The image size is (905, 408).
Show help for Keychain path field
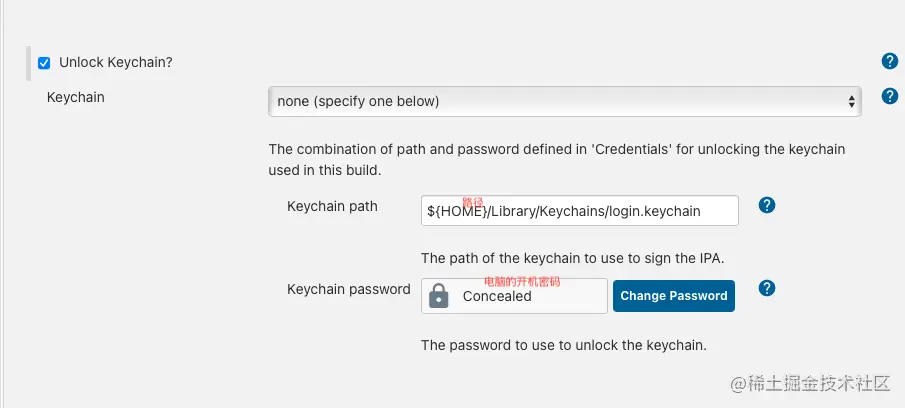click(x=767, y=206)
